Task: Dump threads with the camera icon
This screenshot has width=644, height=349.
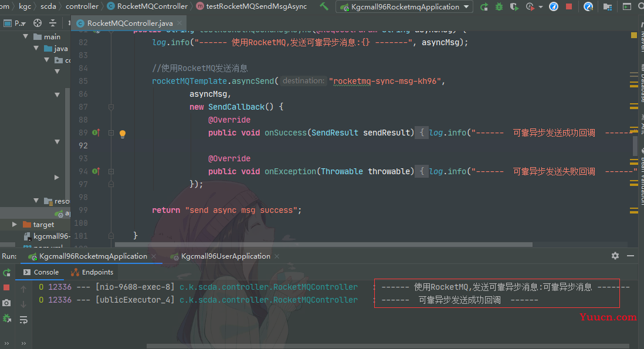Action: click(6, 303)
